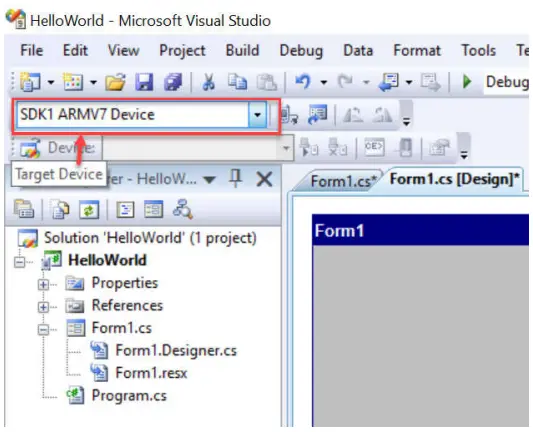Open the Project menu
533x432 pixels.
coord(182,50)
